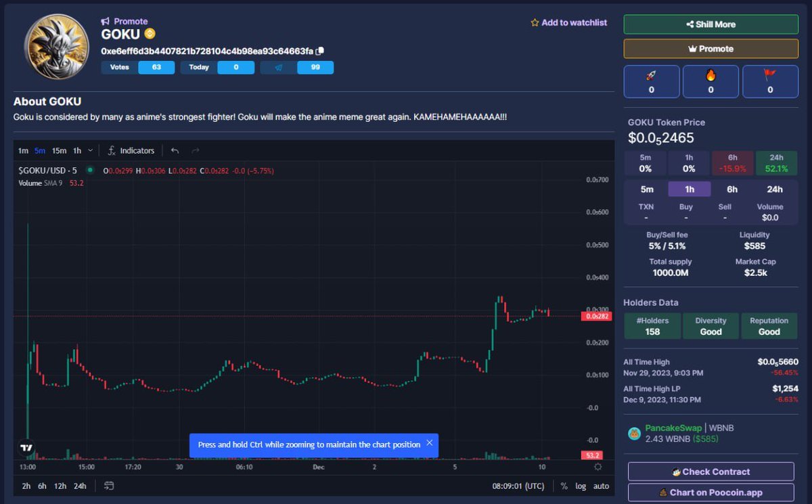Click the Shill More button
Image resolution: width=812 pixels, height=504 pixels.
710,24
